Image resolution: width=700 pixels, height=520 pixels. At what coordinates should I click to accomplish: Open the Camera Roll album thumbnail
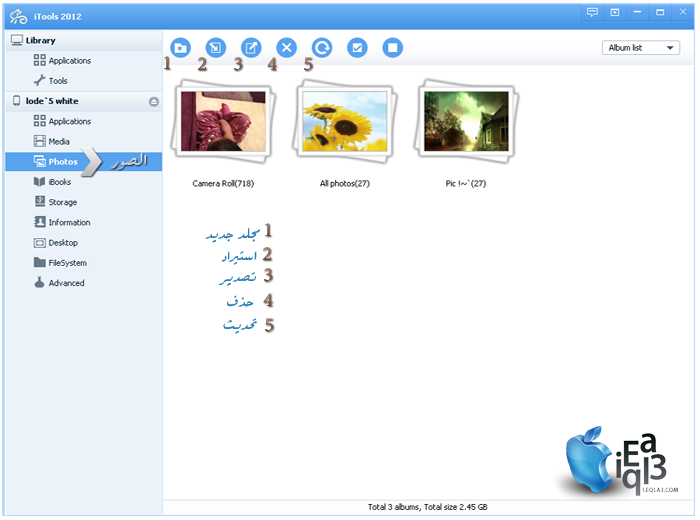(x=220, y=120)
